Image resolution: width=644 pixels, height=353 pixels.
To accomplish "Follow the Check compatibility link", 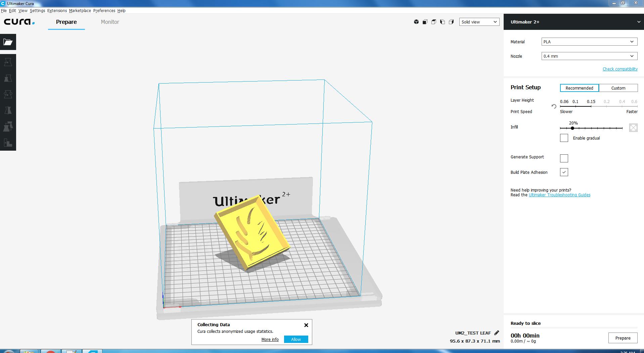I will tap(620, 69).
